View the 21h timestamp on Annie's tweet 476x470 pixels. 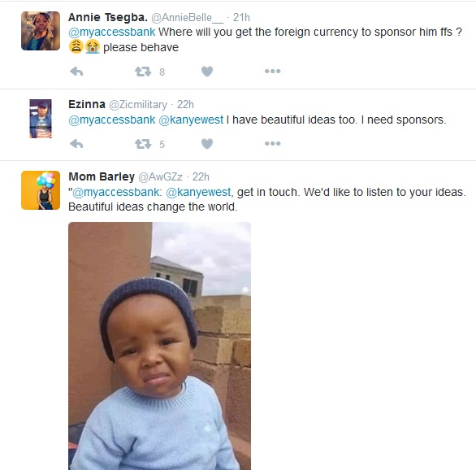click(x=241, y=18)
